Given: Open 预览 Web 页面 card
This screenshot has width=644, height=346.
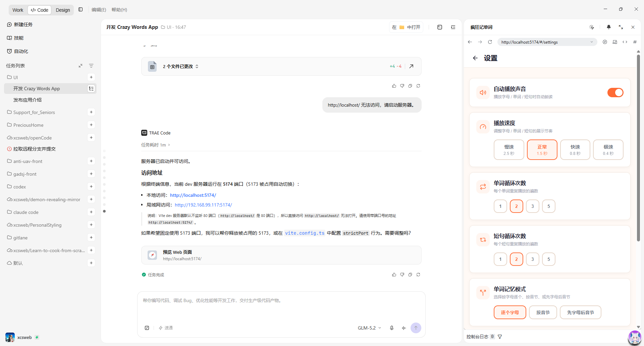Looking at the screenshot, I should coord(281,255).
